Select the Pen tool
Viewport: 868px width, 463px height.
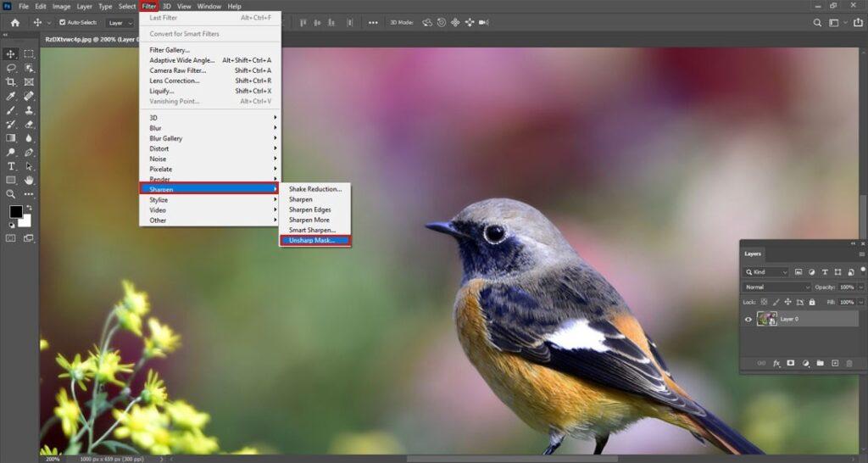click(29, 153)
